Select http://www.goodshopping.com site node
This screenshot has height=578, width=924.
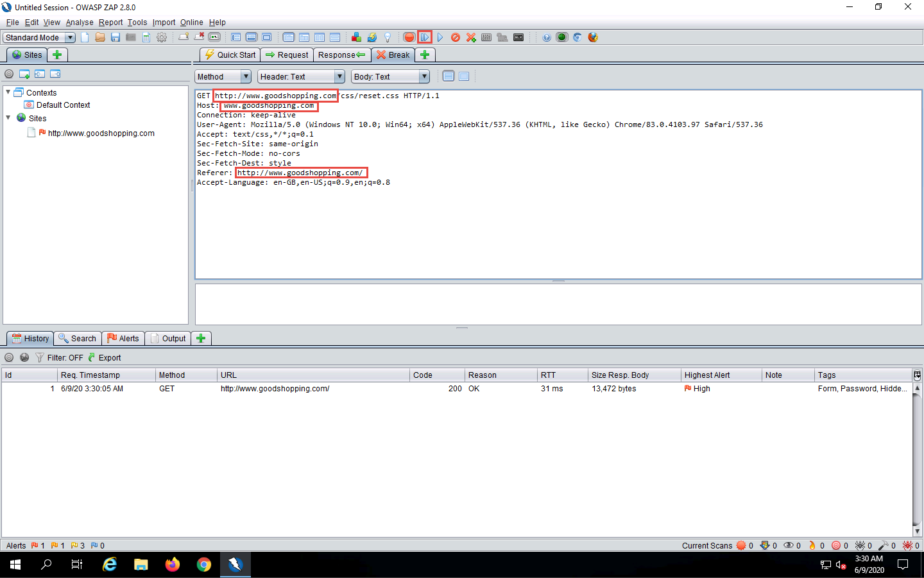[x=101, y=133]
